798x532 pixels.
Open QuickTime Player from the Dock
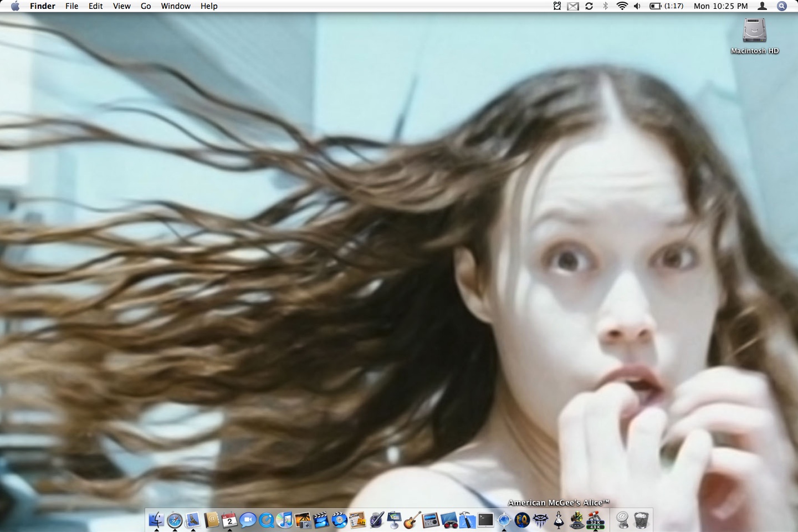tap(266, 520)
